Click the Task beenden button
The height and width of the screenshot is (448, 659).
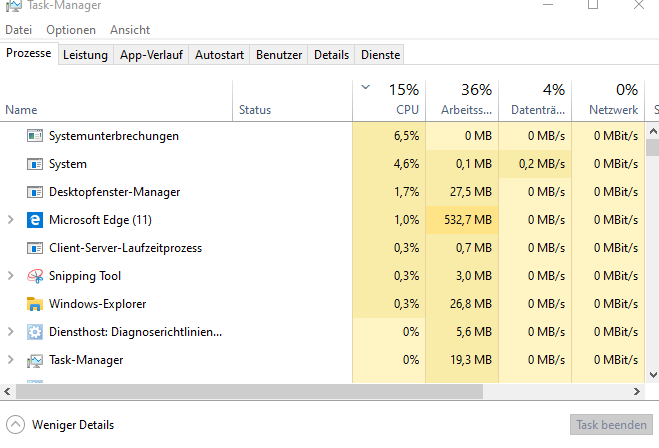click(x=611, y=425)
